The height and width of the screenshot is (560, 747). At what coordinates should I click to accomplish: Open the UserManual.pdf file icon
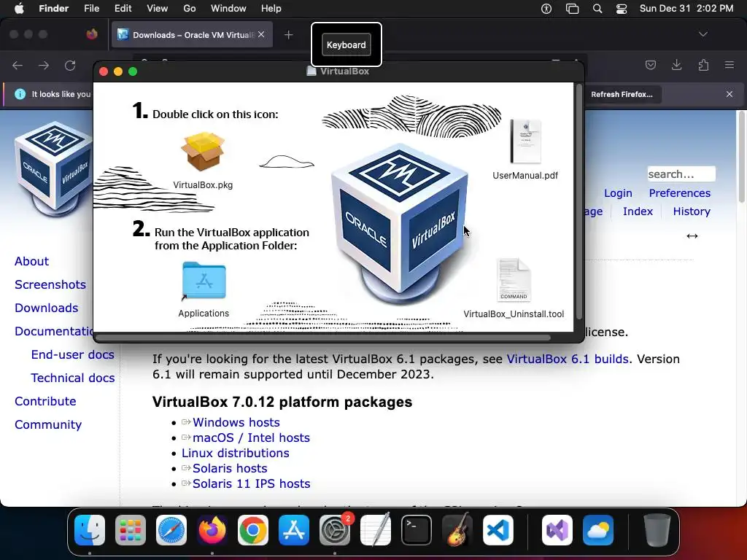click(525, 141)
